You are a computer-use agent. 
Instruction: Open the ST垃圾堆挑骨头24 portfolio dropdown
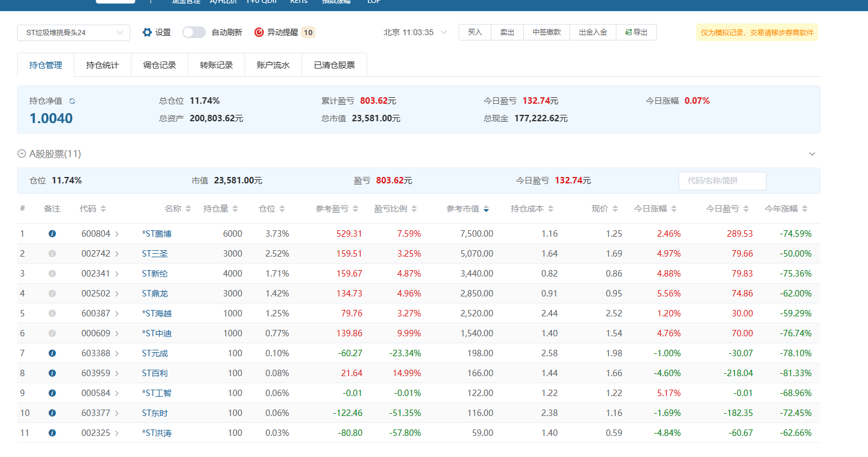pos(73,33)
